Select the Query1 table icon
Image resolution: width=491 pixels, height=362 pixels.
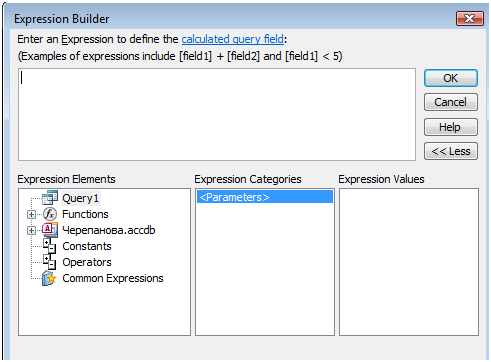point(50,198)
